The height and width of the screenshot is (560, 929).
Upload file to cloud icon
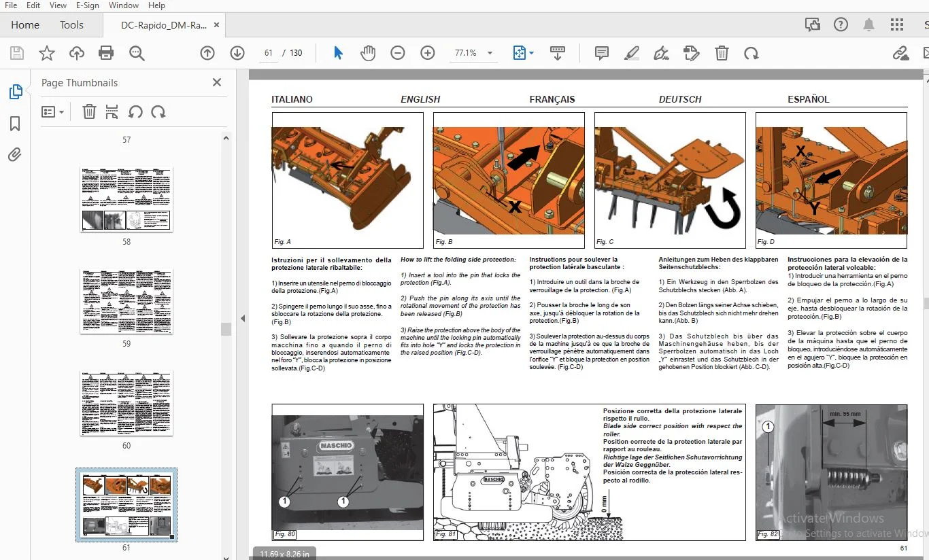[76, 53]
